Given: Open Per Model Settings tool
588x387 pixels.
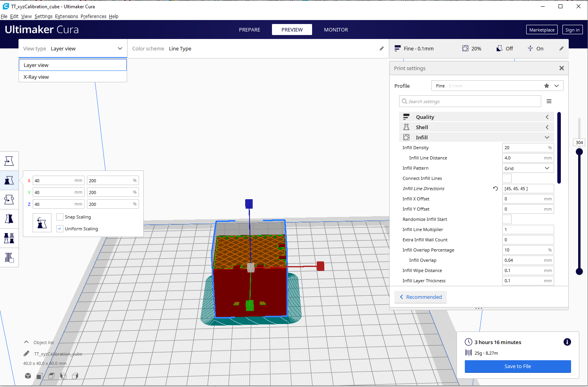Looking at the screenshot, I should tap(9, 238).
